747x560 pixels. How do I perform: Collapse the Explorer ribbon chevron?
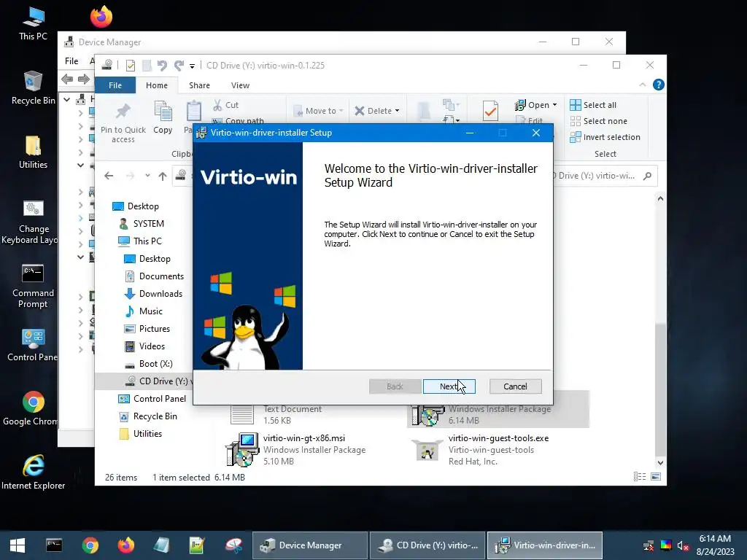(642, 85)
